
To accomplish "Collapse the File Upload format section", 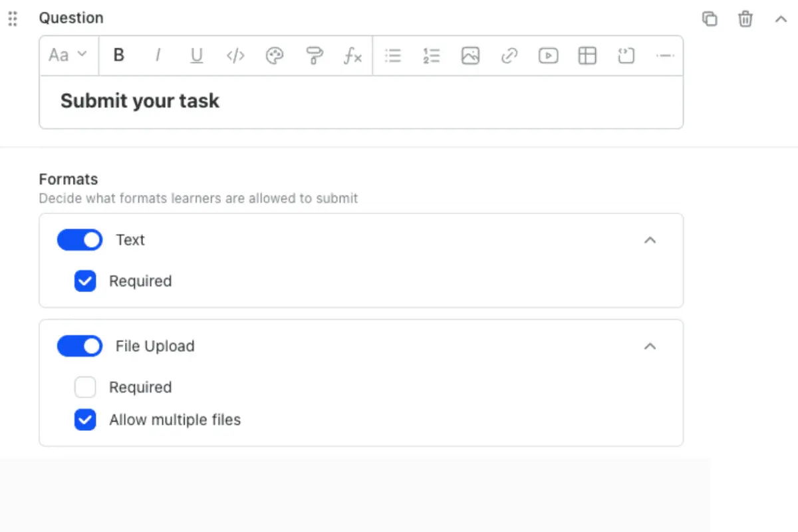I will pyautogui.click(x=650, y=346).
